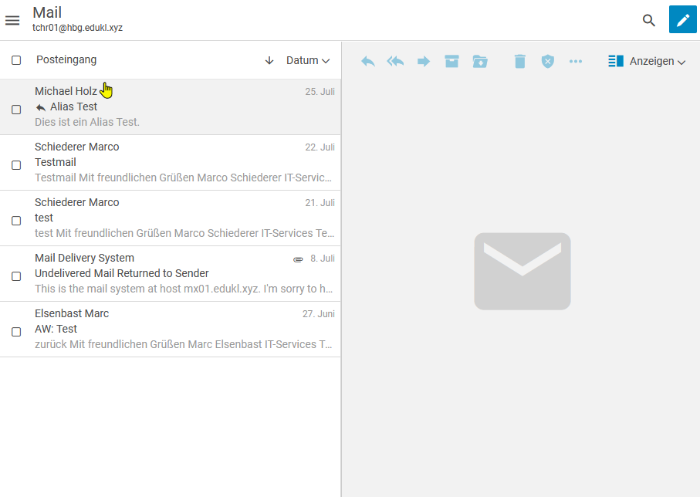This screenshot has height=497, width=700.
Task: Open the hamburger navigation menu
Action: pos(13,20)
